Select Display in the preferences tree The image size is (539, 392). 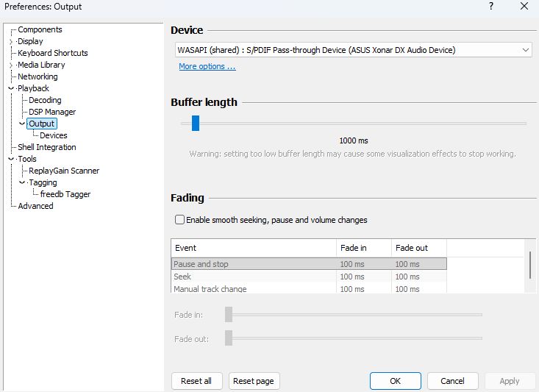[30, 41]
